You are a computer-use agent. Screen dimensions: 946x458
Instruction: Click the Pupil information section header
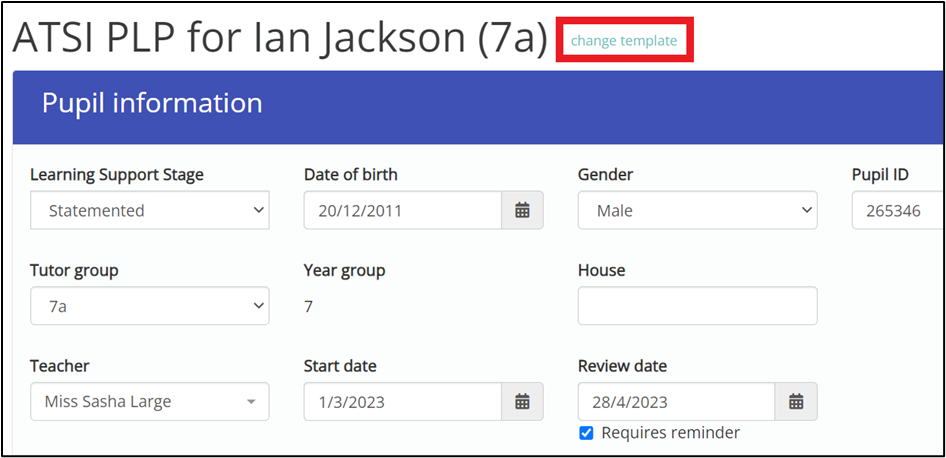(478, 107)
